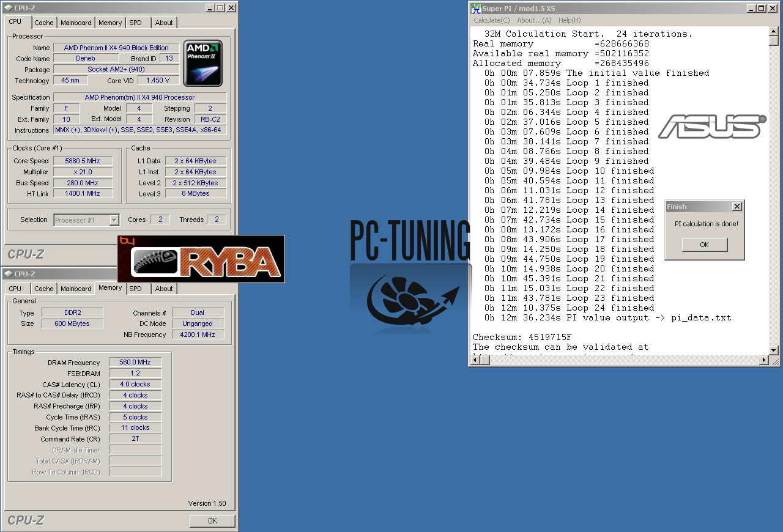Open Cache tab in bottom CPU-Z window
The image size is (783, 532).
43,289
